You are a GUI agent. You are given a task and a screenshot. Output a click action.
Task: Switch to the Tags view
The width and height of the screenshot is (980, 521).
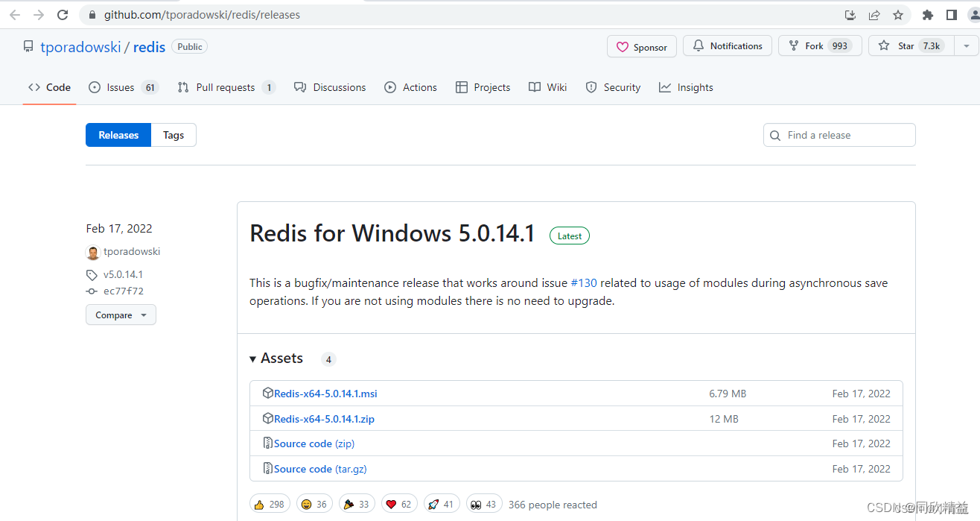[174, 135]
